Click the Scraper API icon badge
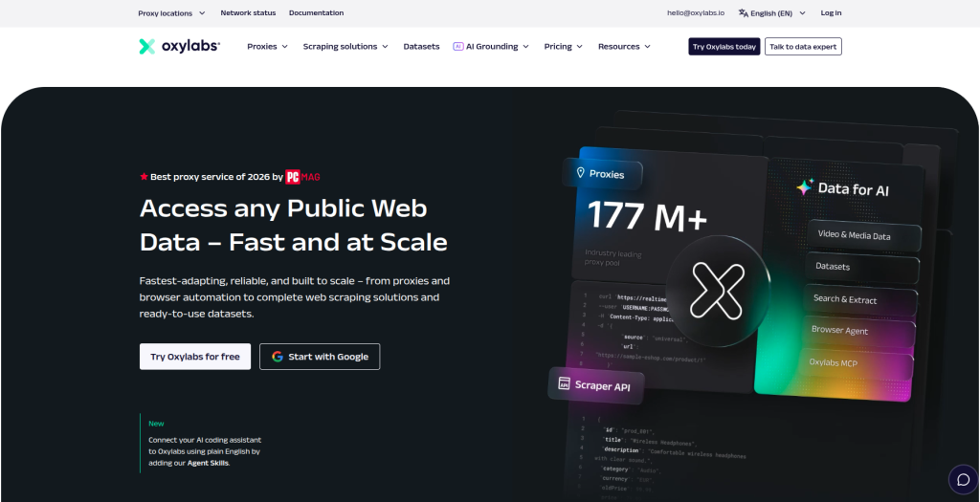 coord(564,383)
